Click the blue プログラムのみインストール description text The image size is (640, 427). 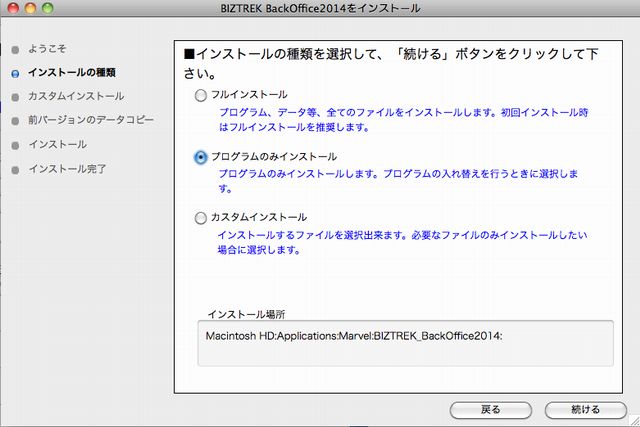point(405,181)
